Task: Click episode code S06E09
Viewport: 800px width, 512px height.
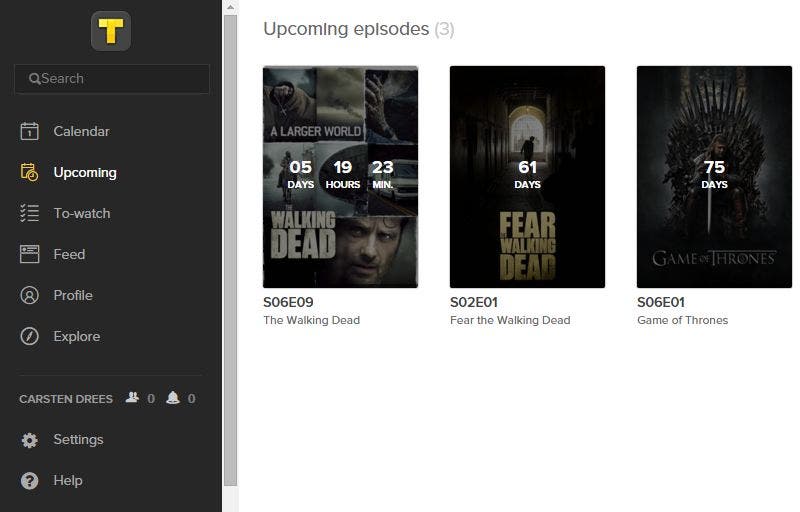Action: (288, 302)
